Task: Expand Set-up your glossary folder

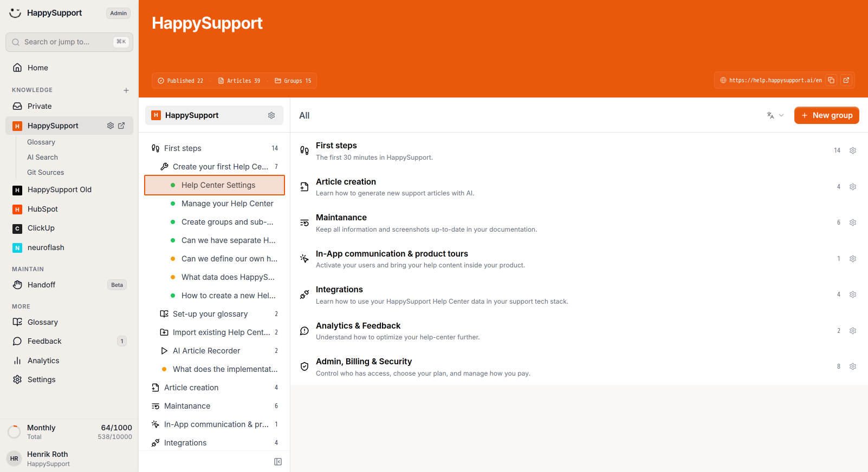Action: tap(215, 314)
